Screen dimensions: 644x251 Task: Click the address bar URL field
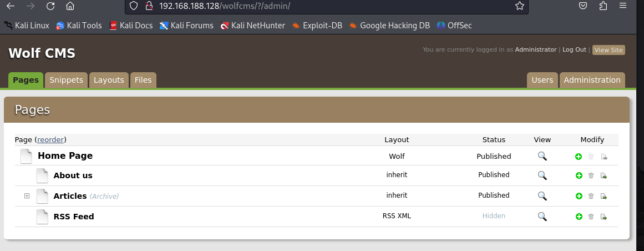(327, 6)
